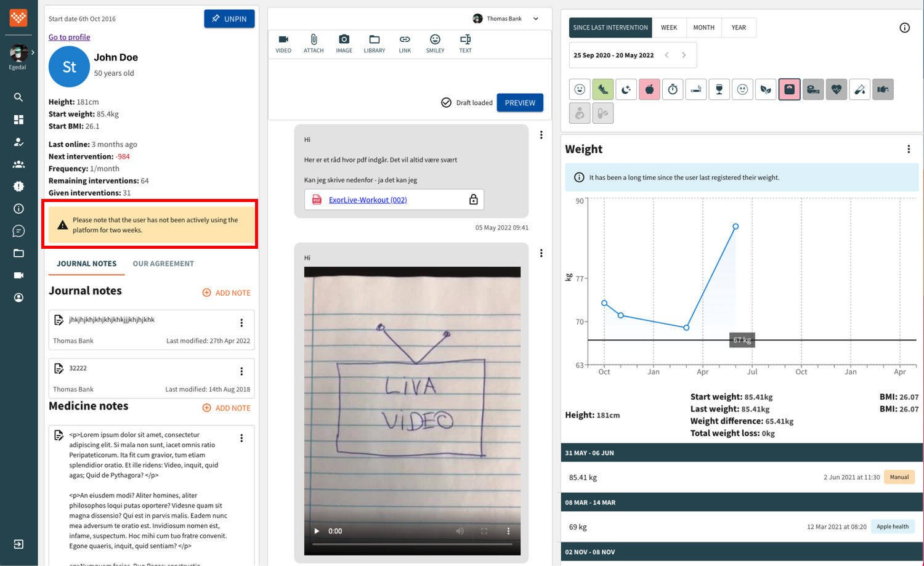Open the search icon in the sidebar
The height and width of the screenshot is (566, 924).
pos(18,97)
